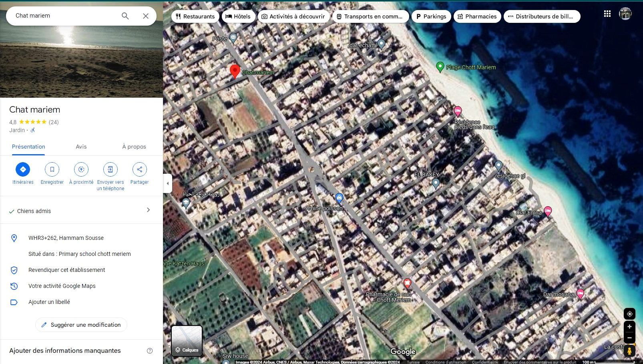This screenshot has width=643, height=364.
Task: Click Suggérer une modification
Action: coord(81,325)
